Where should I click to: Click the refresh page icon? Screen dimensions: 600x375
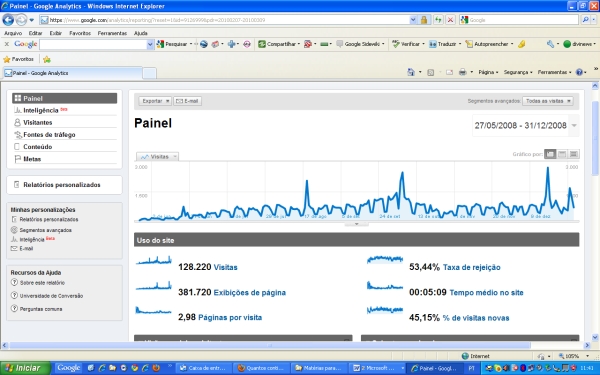point(438,20)
